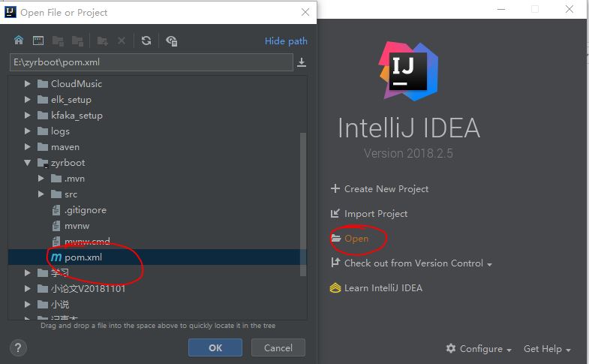Minimize the IntelliJ welcome window
The image size is (589, 364).
501,9
